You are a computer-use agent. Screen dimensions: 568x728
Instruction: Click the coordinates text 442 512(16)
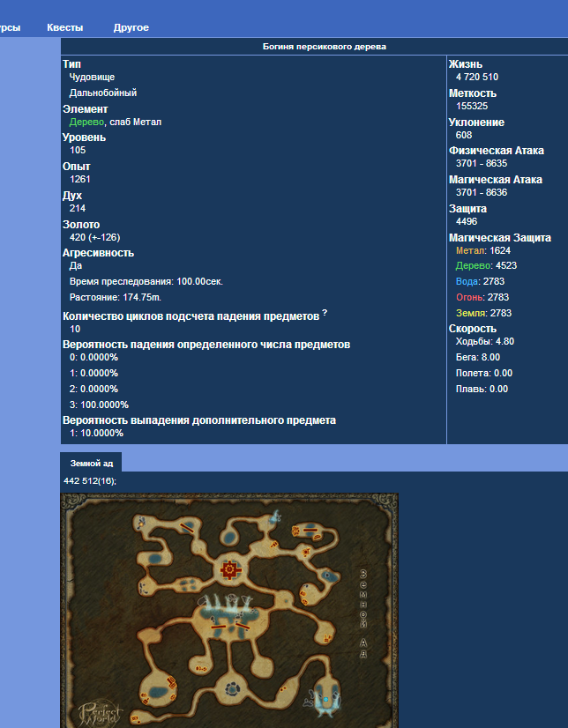tap(90, 481)
